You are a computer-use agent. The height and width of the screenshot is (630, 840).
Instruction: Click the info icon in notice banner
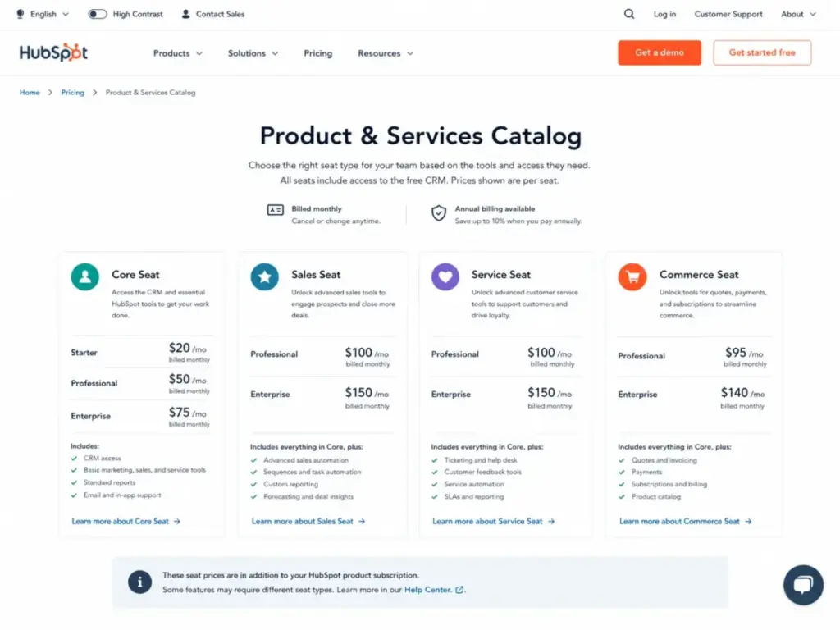(139, 582)
